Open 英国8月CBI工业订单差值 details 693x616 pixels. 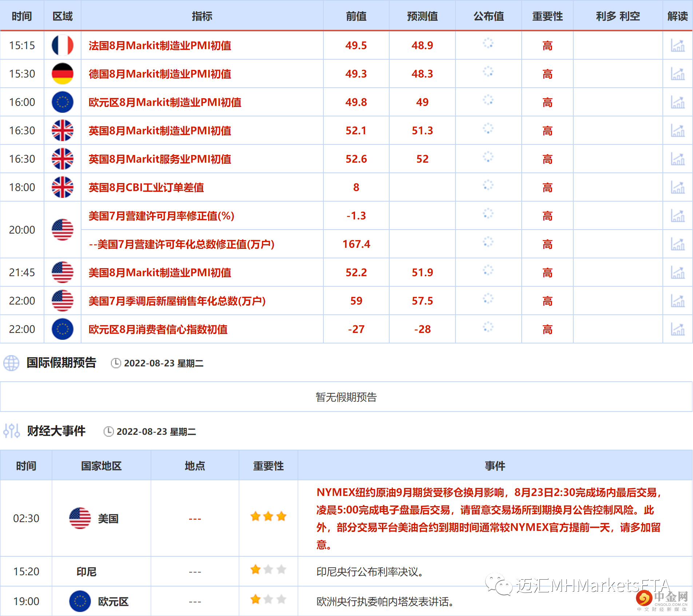(x=146, y=187)
